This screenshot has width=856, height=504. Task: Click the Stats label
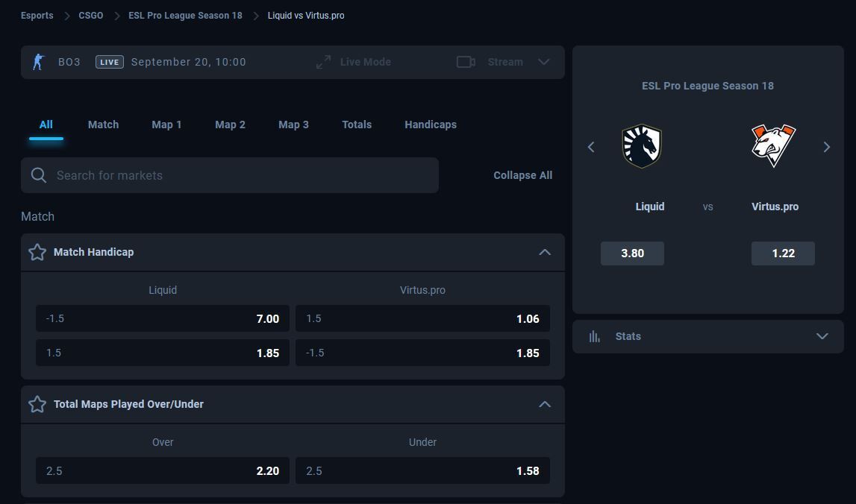pyautogui.click(x=628, y=336)
